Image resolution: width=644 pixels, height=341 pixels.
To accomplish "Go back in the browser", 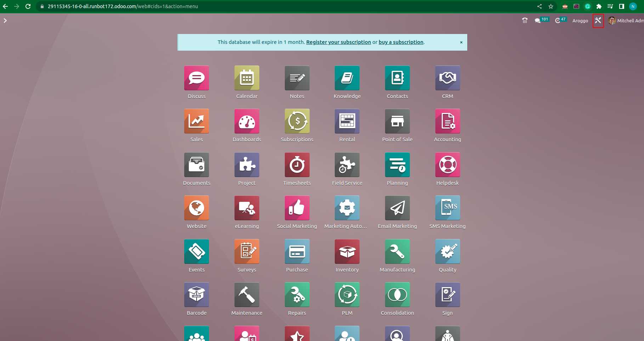I will pyautogui.click(x=5, y=6).
